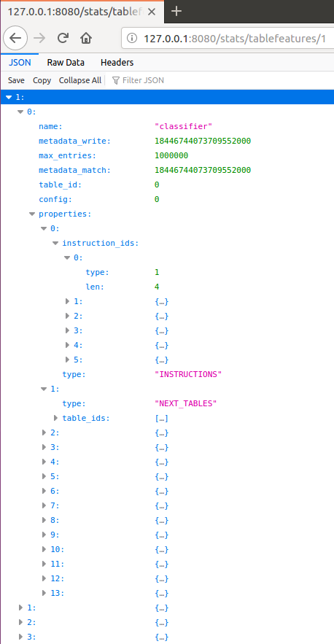The width and height of the screenshot is (334, 644).
Task: Open the Headers tab
Action: click(117, 63)
